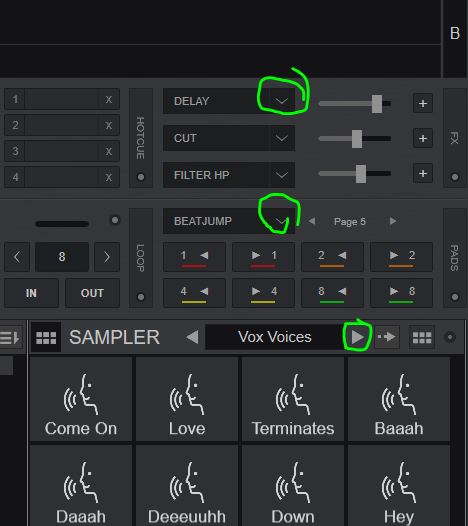Switch to next sampler bank after Vox Voices
The width and height of the screenshot is (468, 526).
point(357,337)
